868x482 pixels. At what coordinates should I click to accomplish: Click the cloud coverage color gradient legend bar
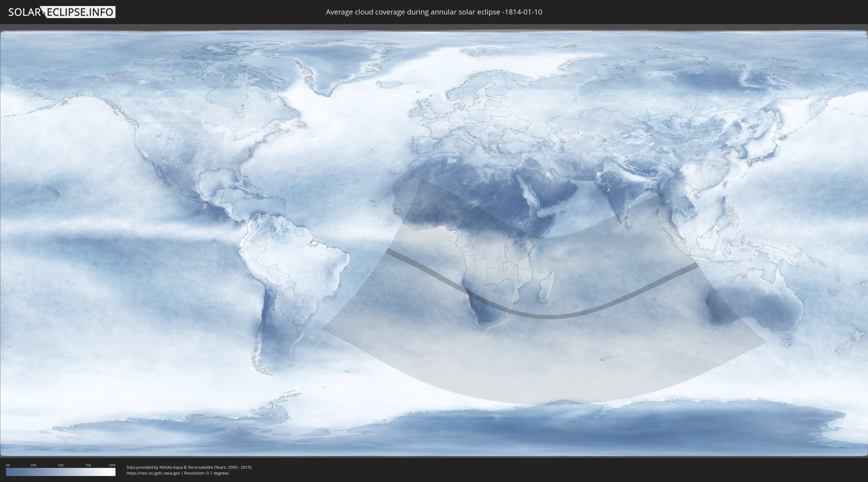click(x=61, y=472)
